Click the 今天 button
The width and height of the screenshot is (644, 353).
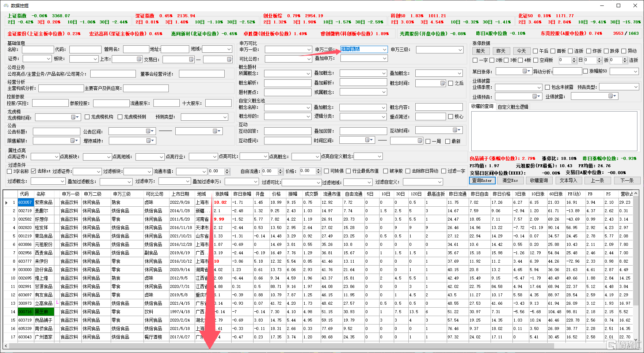(521, 51)
